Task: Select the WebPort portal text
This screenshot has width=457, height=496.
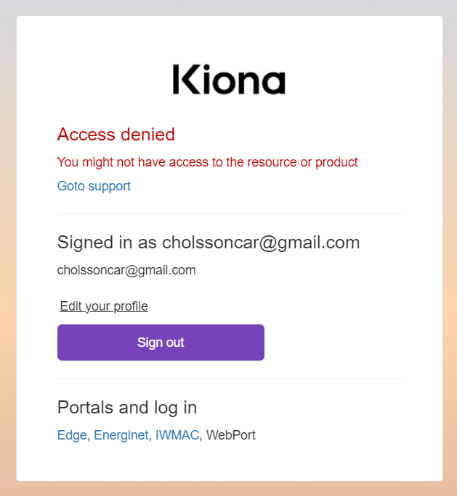Action: (231, 435)
